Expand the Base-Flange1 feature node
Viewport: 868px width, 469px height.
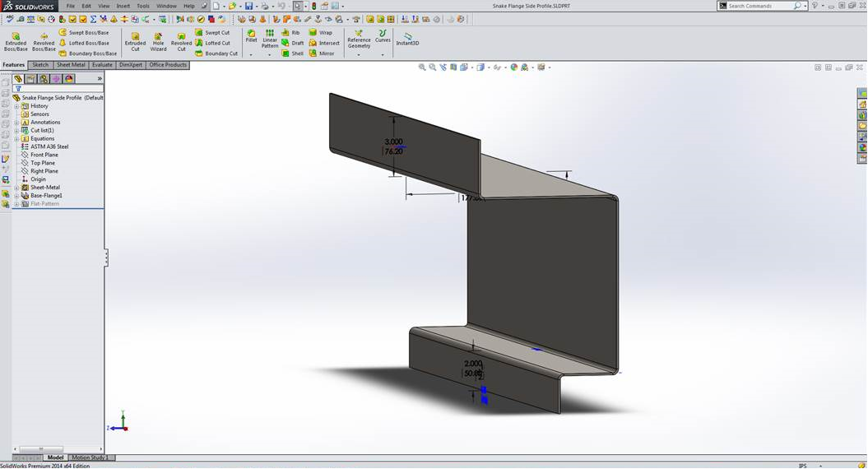pos(16,196)
